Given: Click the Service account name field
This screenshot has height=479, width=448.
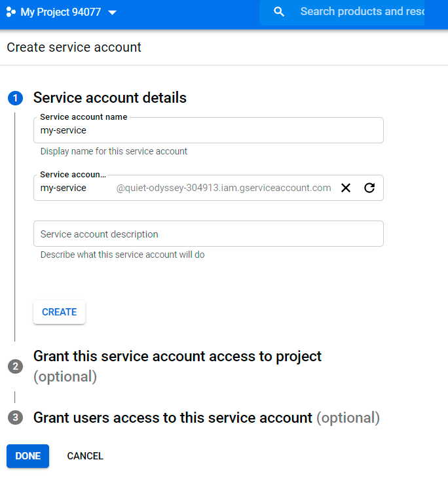Looking at the screenshot, I should pos(208,130).
